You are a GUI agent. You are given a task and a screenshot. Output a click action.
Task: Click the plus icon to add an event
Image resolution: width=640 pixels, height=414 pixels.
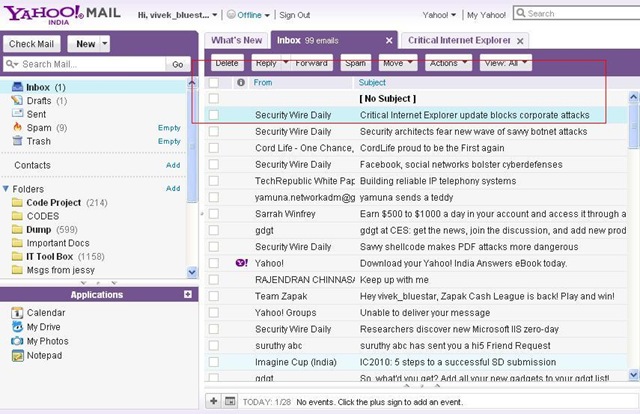tap(213, 401)
